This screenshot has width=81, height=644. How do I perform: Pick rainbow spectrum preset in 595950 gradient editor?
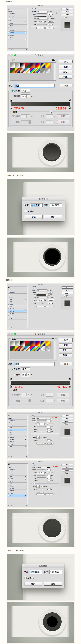click(x=33, y=70)
